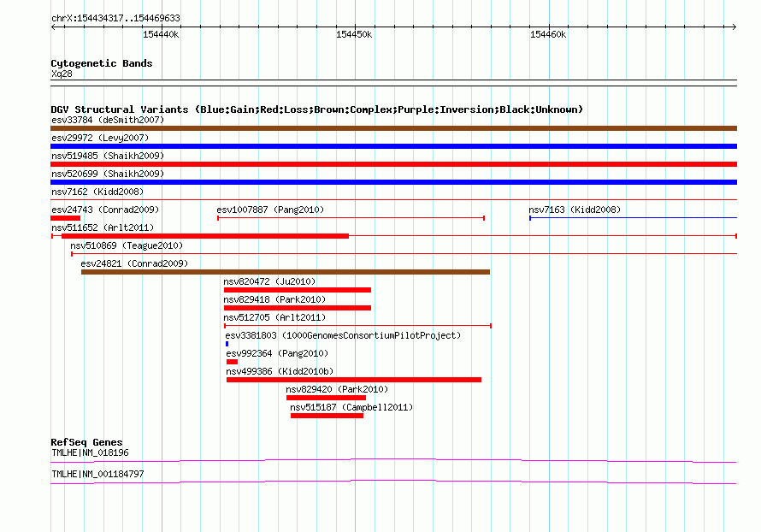This screenshot has width=761, height=532.
Task: Click the long red nsv499386 (Kidd2010b) bar
Action: (x=353, y=380)
